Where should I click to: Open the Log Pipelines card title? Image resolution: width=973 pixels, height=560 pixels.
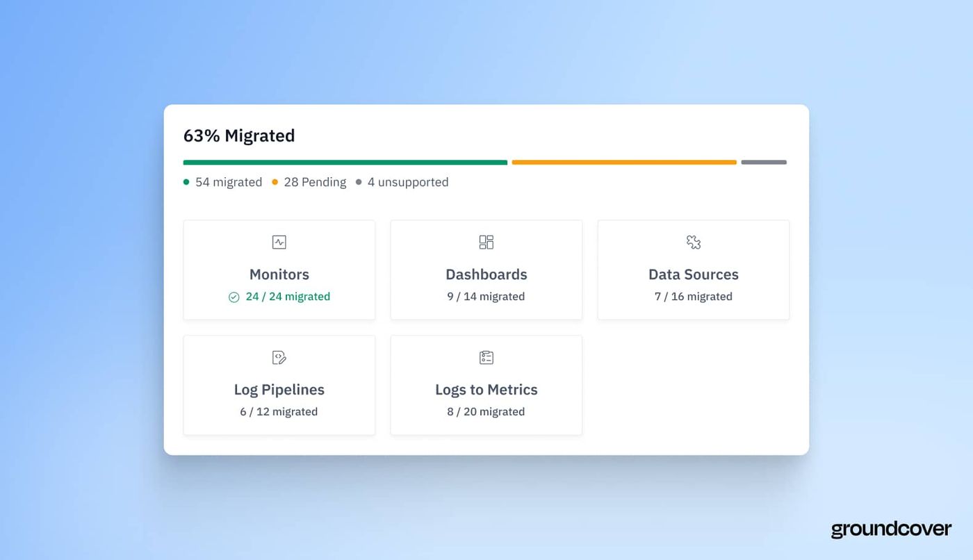279,390
